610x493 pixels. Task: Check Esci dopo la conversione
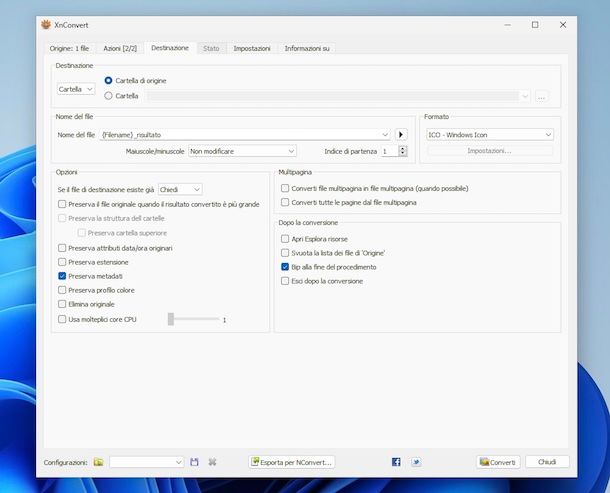pyautogui.click(x=285, y=281)
